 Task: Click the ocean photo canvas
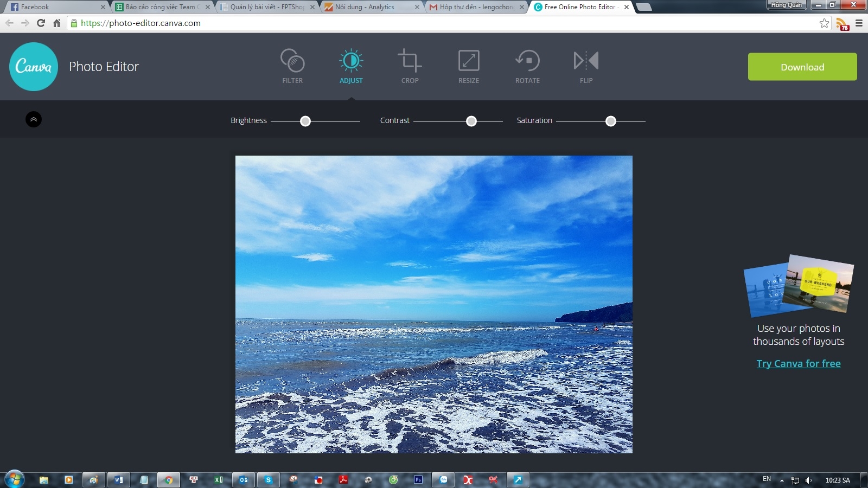(x=434, y=304)
